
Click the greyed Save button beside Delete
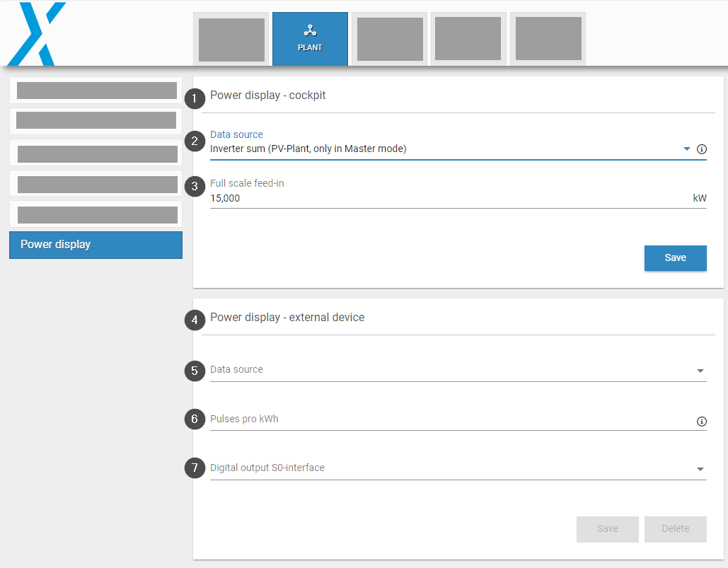coord(607,529)
